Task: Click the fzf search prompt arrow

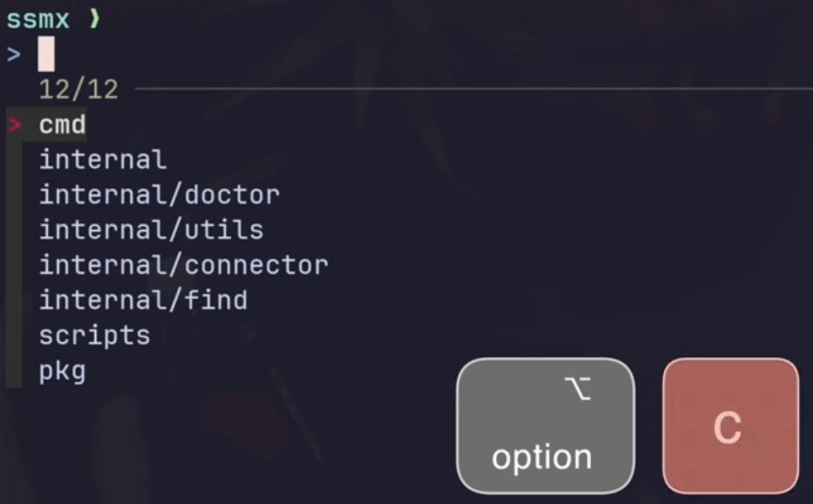Action: tap(14, 54)
